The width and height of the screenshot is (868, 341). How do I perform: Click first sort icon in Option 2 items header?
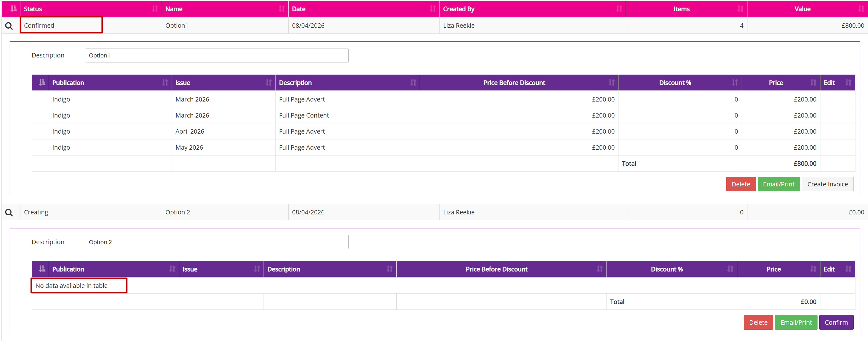point(42,269)
